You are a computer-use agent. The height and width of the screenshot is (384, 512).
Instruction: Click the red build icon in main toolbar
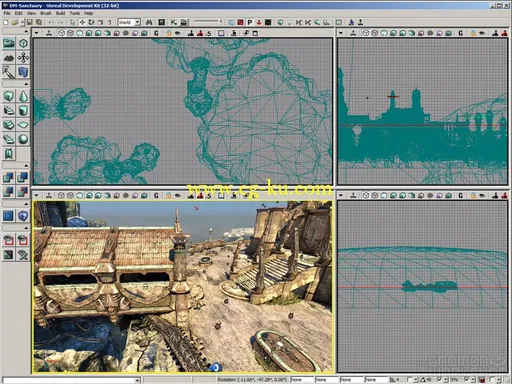240,22
